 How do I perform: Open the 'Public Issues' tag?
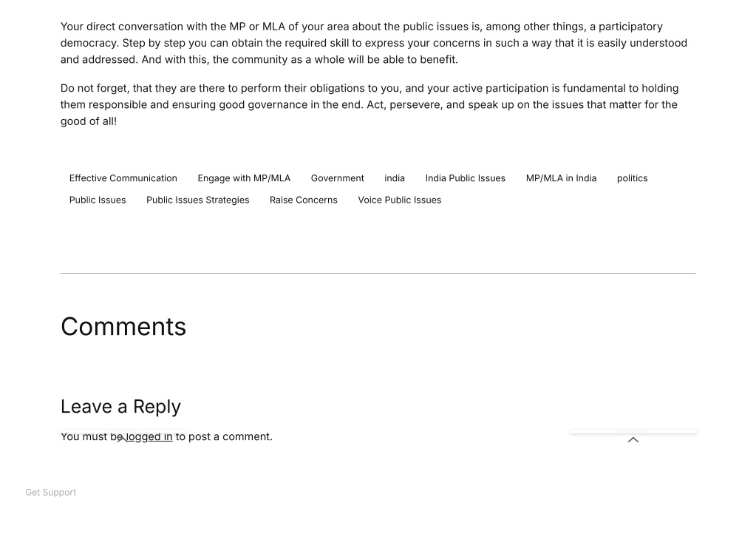[x=98, y=200]
